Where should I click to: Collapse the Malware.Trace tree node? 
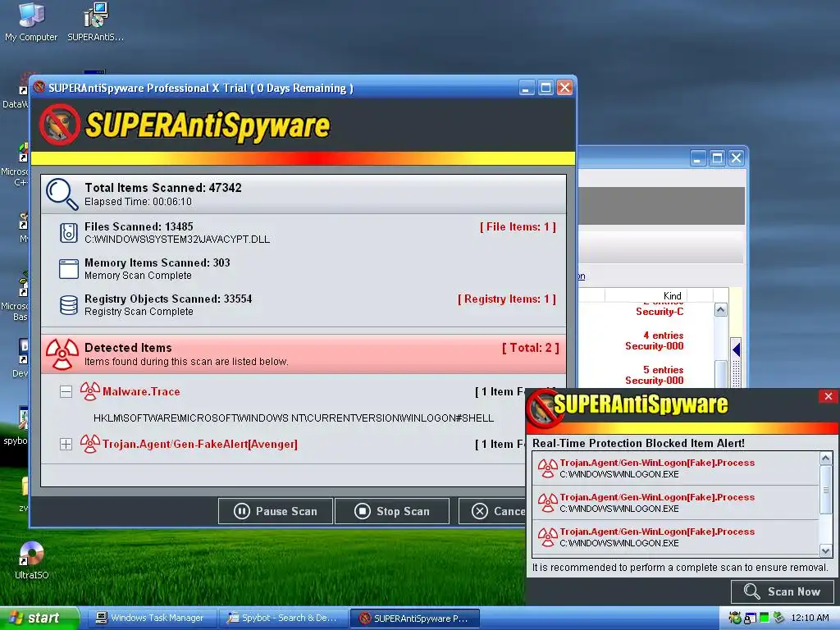(x=66, y=391)
